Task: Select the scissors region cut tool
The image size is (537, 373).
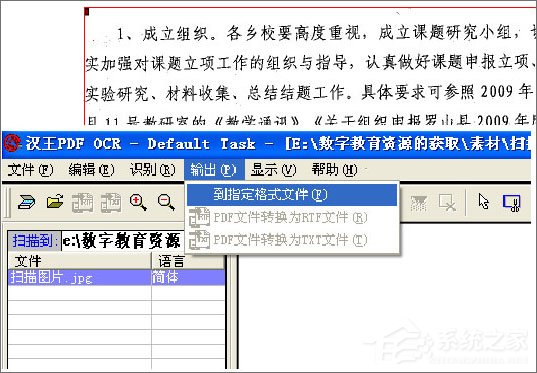Action: 512,203
